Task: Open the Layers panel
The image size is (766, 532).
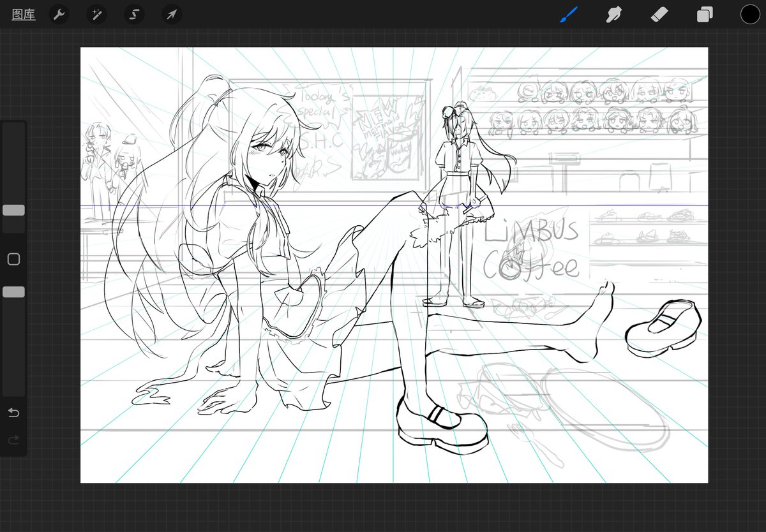Action: pos(705,15)
